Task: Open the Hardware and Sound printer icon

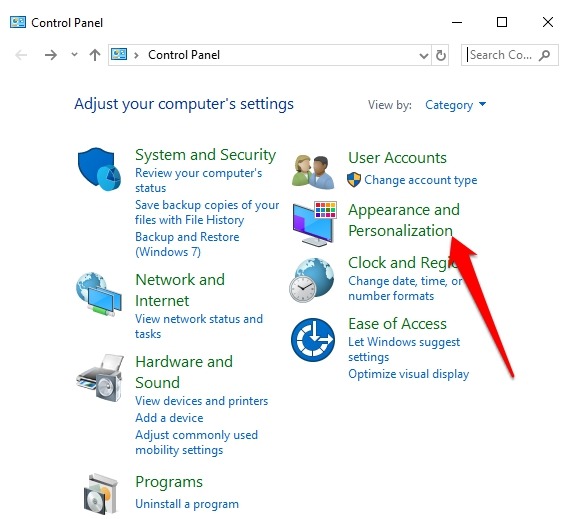Action: (x=100, y=378)
